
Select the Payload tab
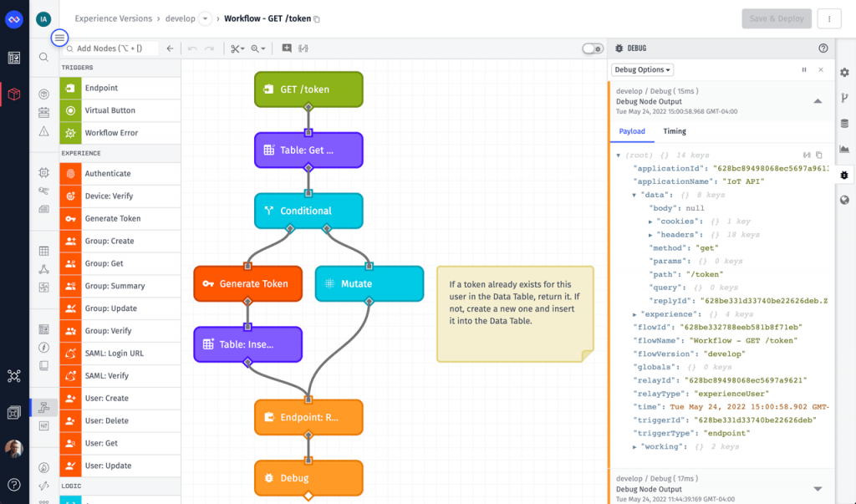point(632,131)
